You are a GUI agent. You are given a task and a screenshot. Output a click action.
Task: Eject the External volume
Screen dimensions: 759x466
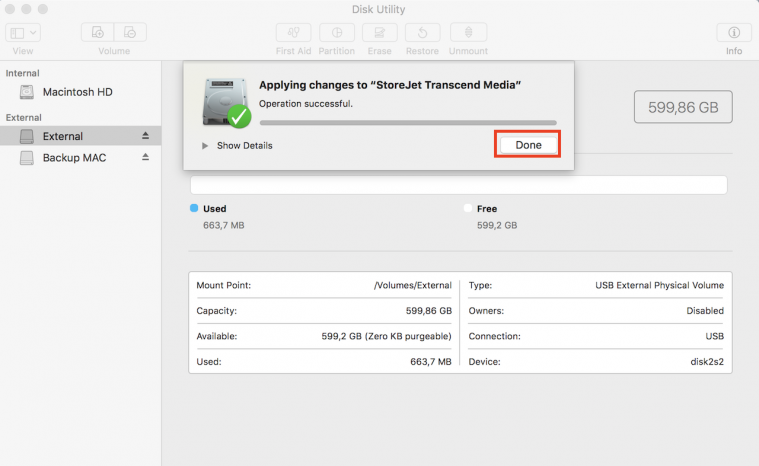coord(145,136)
